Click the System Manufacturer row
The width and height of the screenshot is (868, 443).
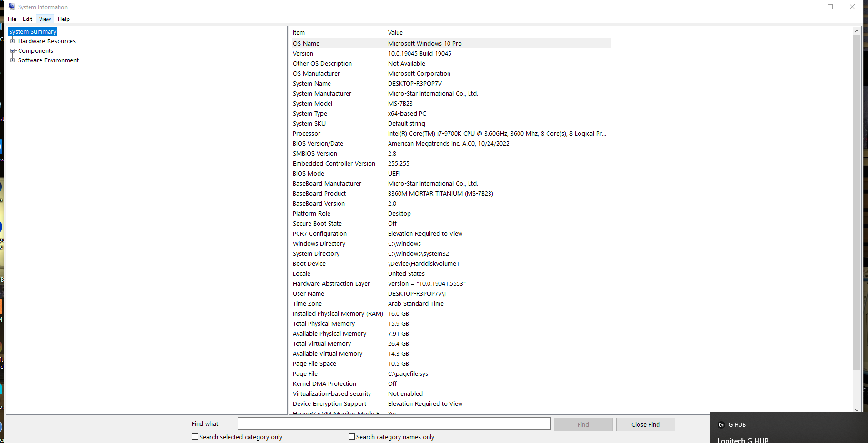[450, 93]
